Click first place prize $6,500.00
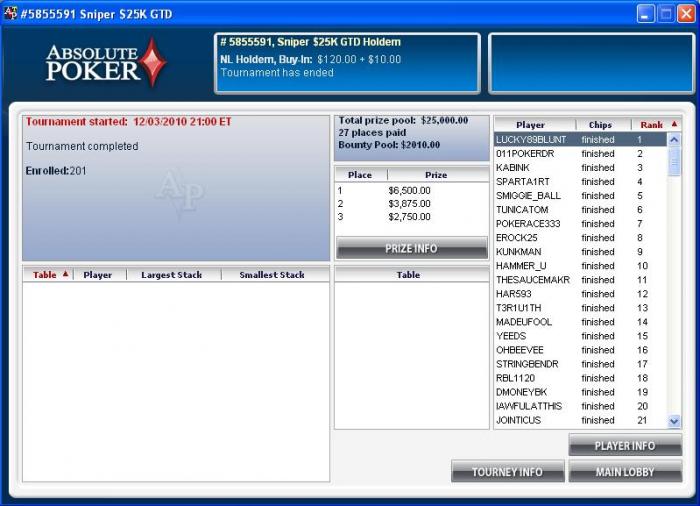Viewport: 700px width, 506px height. click(409, 191)
